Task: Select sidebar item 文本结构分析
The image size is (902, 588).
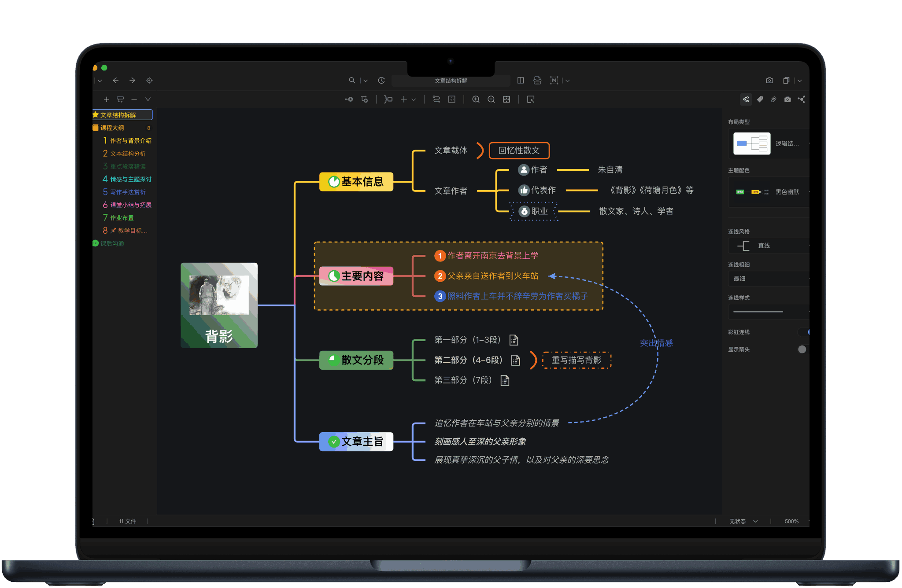Action: pyautogui.click(x=128, y=154)
